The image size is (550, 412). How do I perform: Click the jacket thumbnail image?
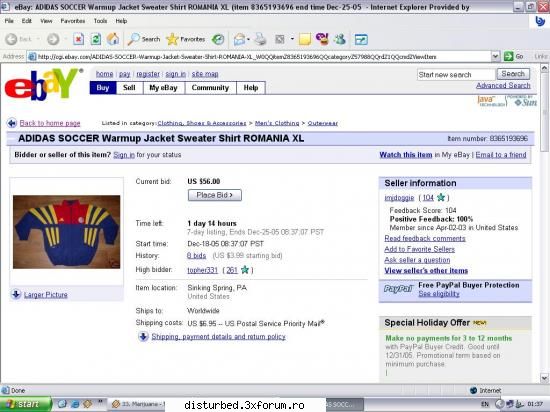(67, 232)
